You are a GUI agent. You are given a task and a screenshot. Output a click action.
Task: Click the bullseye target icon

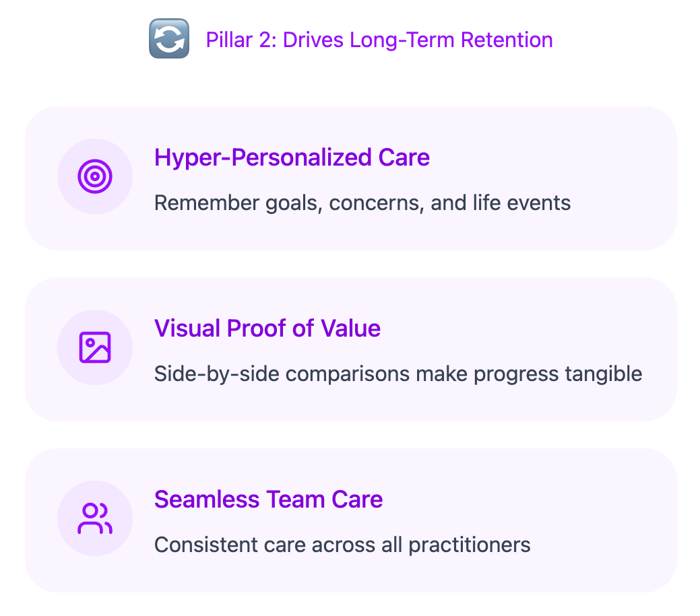click(x=95, y=177)
